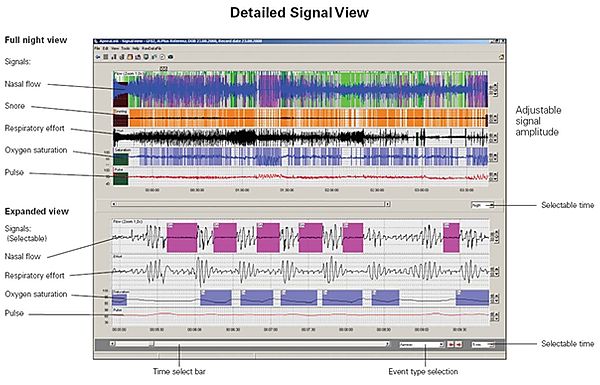Click the eighth toolbar icon before the clock
The height and width of the screenshot is (385, 600).
coord(154,57)
